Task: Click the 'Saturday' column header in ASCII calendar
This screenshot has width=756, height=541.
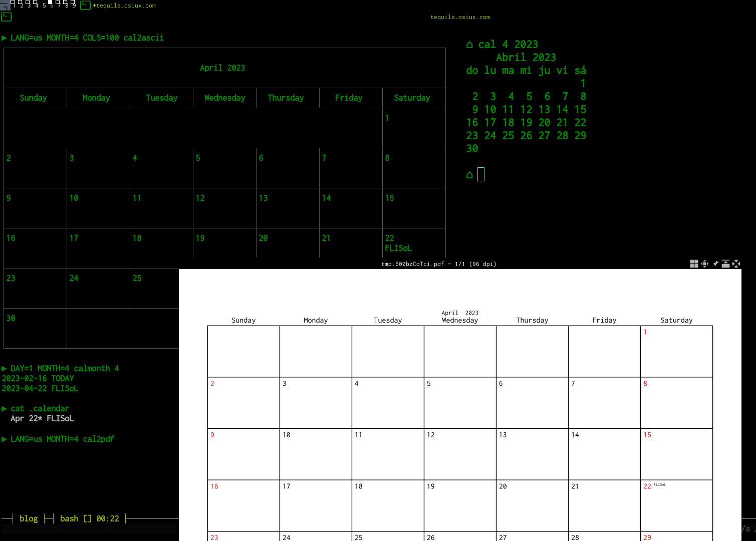Action: (412, 98)
